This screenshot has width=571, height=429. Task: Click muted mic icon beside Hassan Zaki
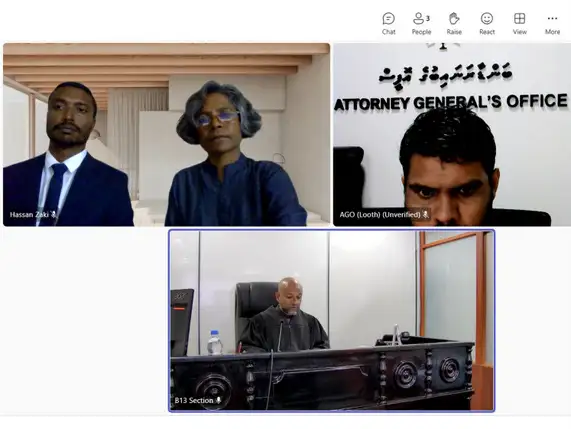point(54,214)
